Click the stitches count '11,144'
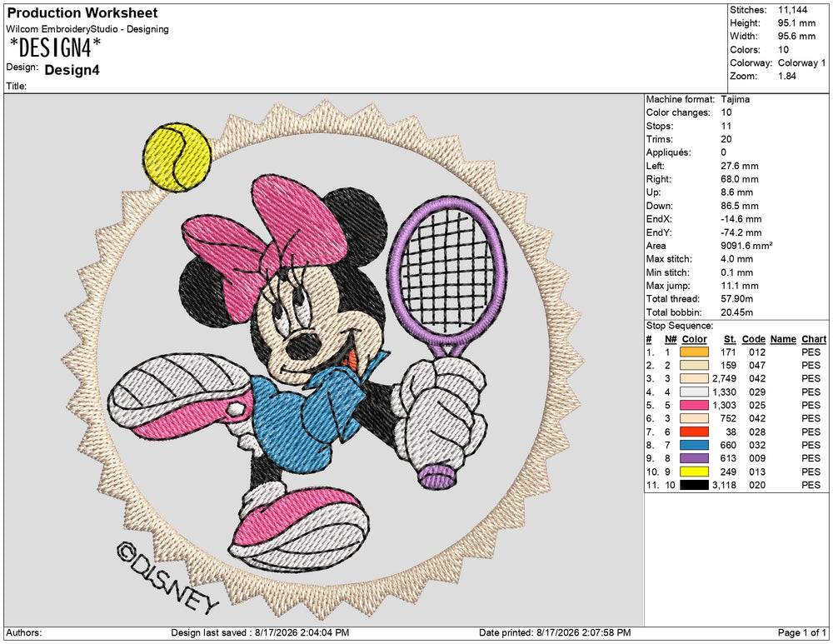The height and width of the screenshot is (644, 833). pyautogui.click(x=793, y=9)
